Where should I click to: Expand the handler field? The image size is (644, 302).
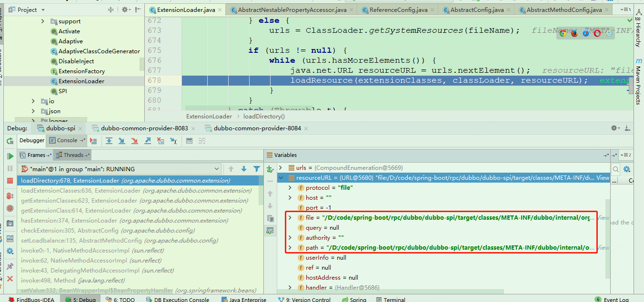290,288
